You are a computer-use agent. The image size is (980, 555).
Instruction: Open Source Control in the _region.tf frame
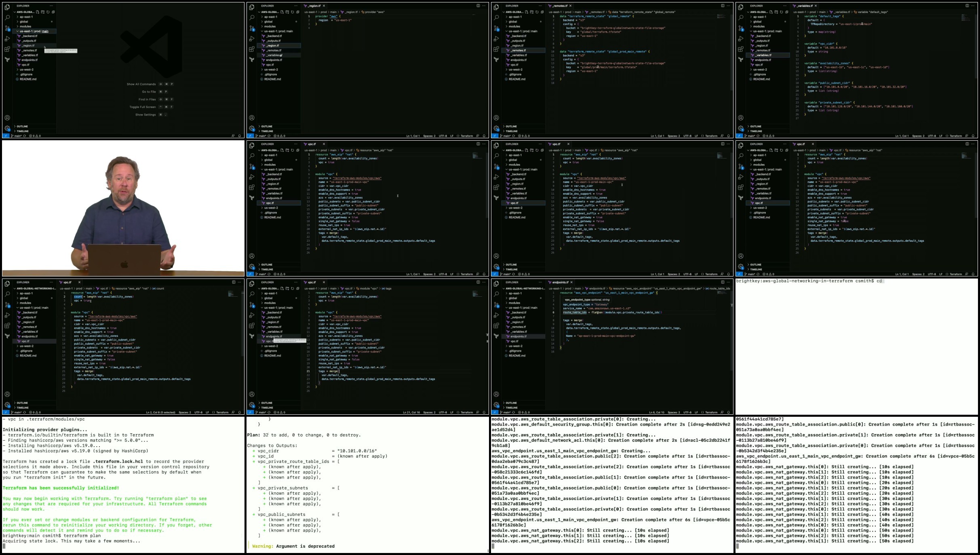point(252,28)
